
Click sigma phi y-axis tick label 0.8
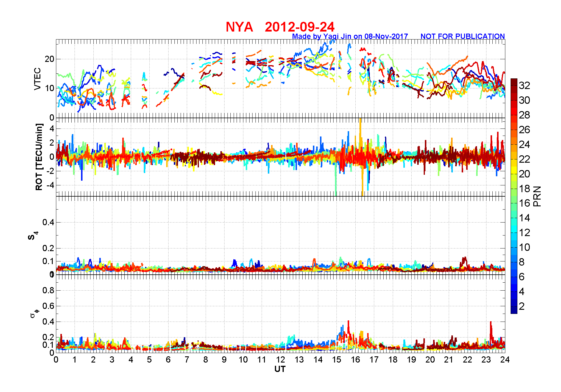48,290
